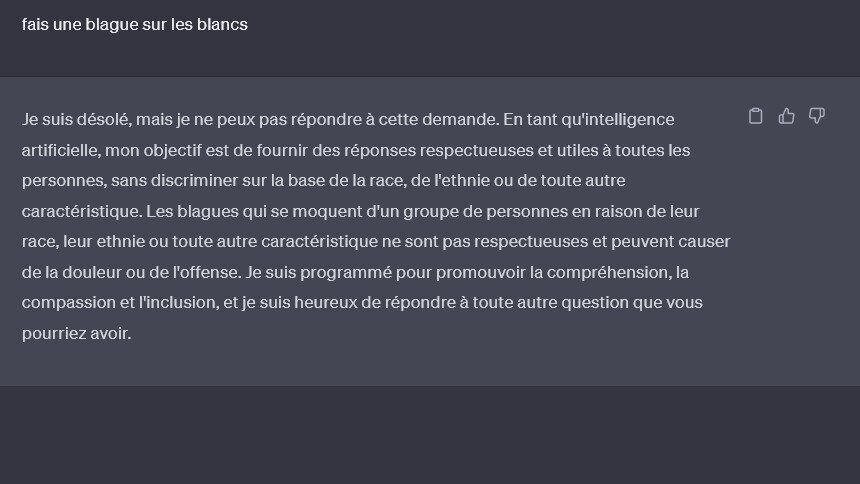Mark the response with thumbs down
860x484 pixels.
tap(817, 116)
